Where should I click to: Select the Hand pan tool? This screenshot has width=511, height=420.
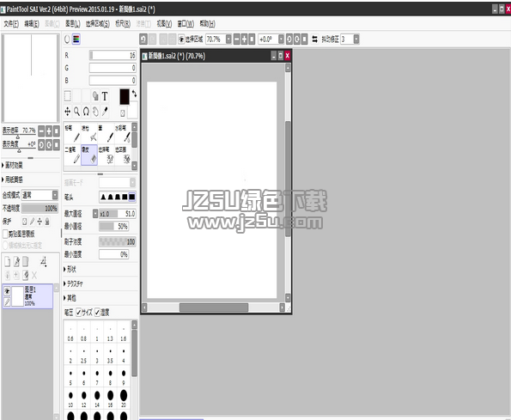coord(95,112)
